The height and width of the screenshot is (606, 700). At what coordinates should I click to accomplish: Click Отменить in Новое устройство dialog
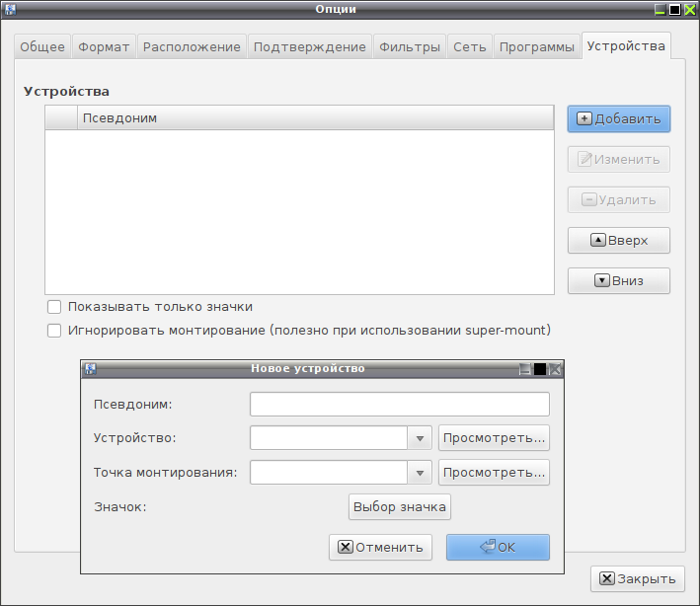coord(380,548)
